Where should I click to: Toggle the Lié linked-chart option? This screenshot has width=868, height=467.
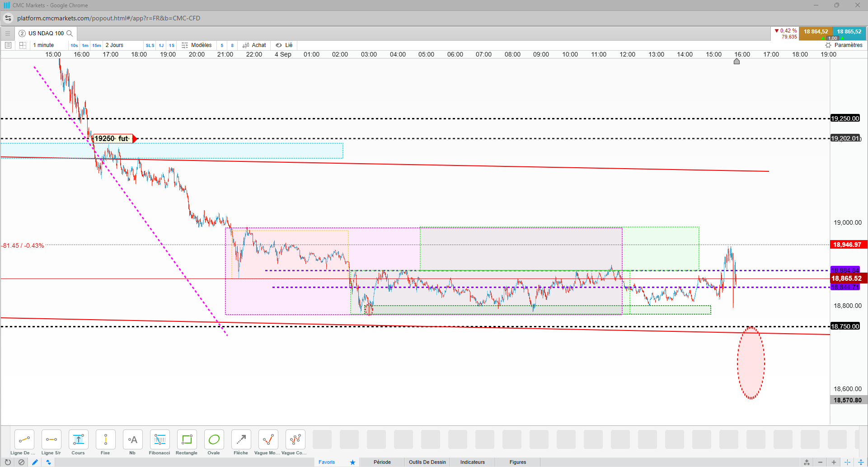[284, 45]
